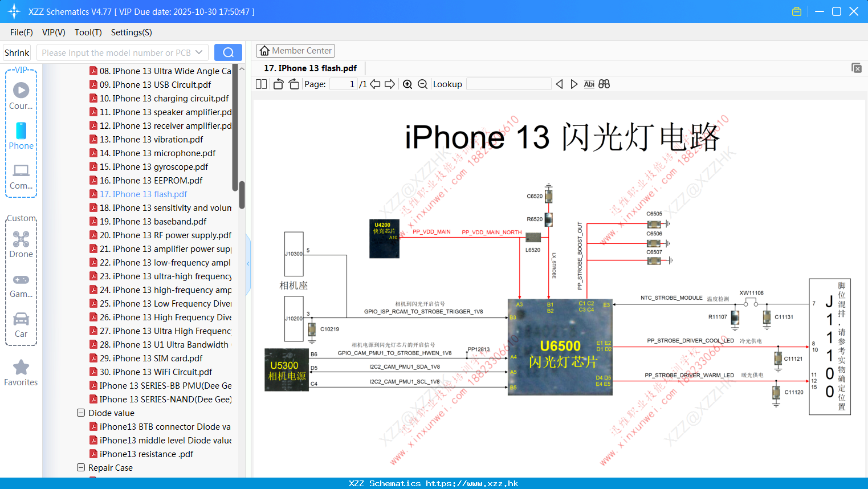Open the model number dropdown arrow

pyautogui.click(x=199, y=52)
